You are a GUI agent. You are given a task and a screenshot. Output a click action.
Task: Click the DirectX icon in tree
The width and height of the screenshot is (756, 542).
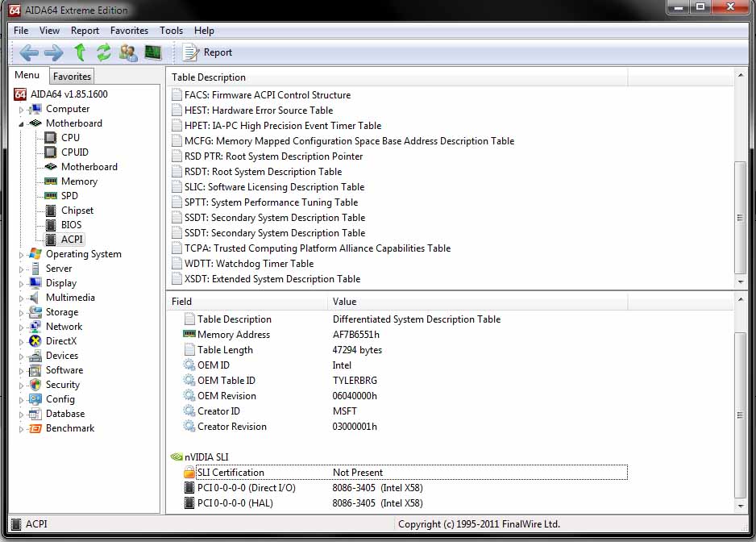point(35,341)
